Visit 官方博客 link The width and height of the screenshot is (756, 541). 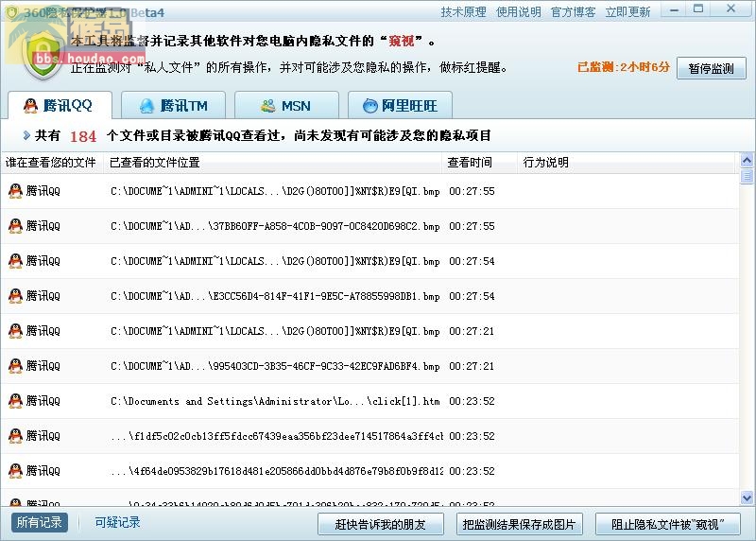coord(573,12)
